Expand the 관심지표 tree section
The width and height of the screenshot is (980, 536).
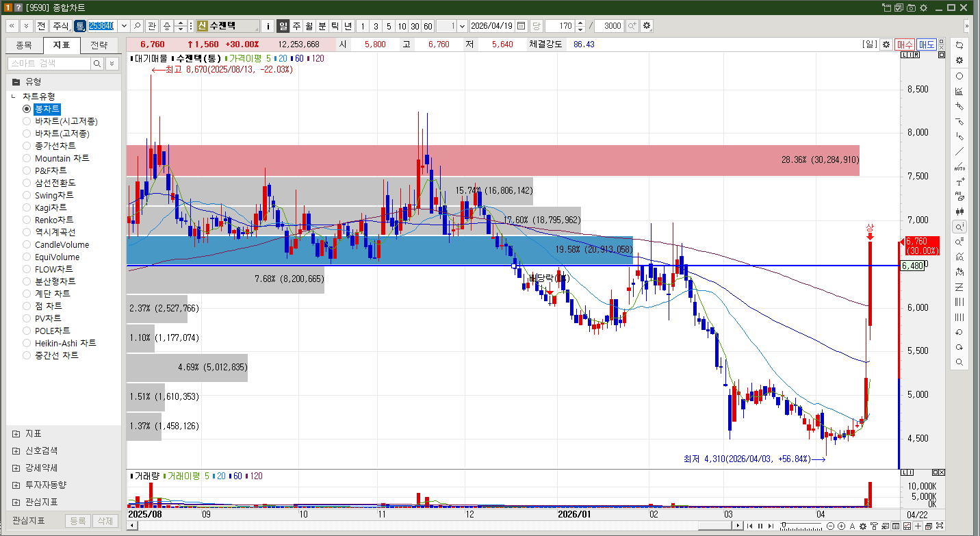[16, 502]
